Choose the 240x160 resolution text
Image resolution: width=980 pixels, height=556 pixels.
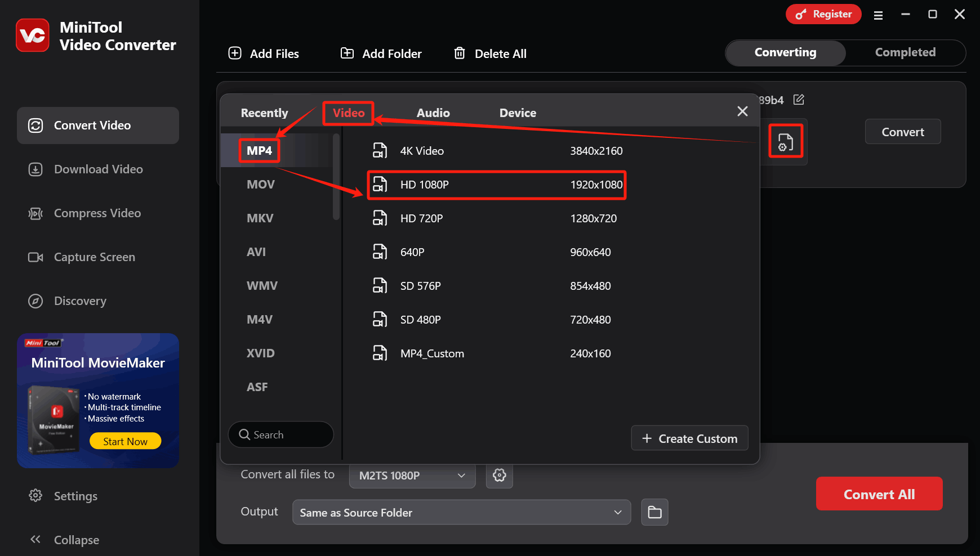[590, 353]
